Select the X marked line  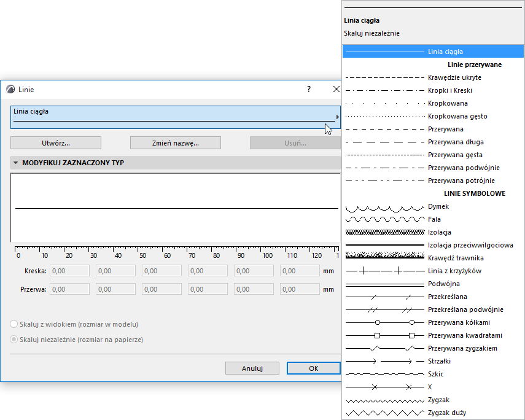pos(433,387)
